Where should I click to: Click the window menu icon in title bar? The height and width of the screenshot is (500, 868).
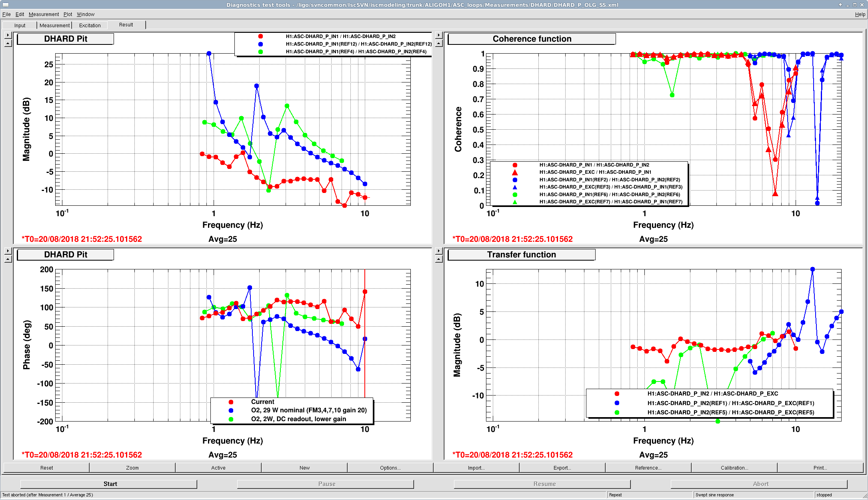click(5, 5)
